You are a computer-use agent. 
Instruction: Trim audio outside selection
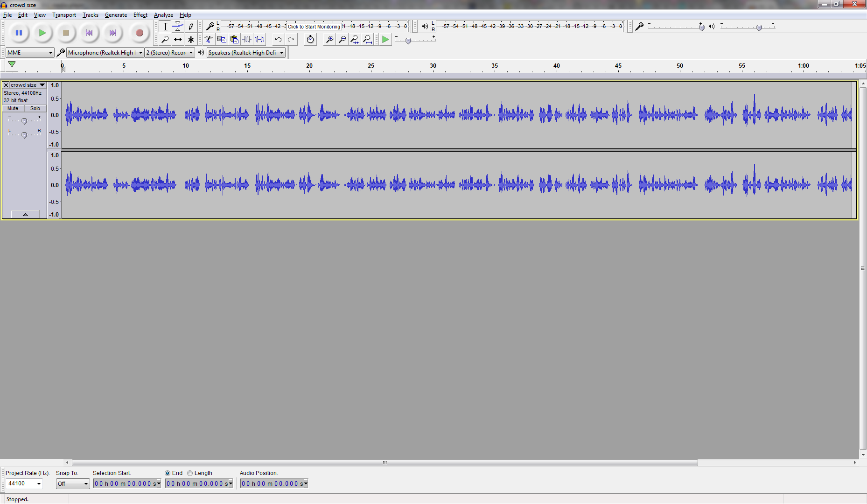[246, 40]
